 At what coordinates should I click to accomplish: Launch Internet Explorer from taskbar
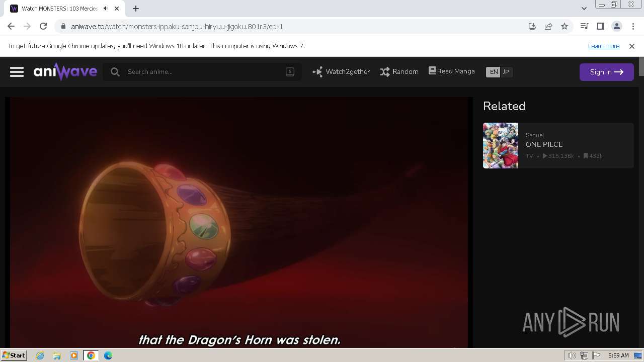coord(40,355)
